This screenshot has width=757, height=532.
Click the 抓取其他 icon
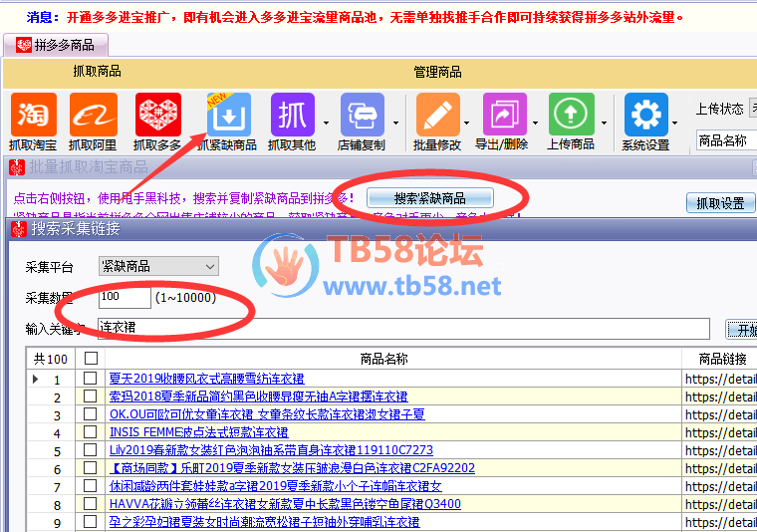click(x=291, y=115)
